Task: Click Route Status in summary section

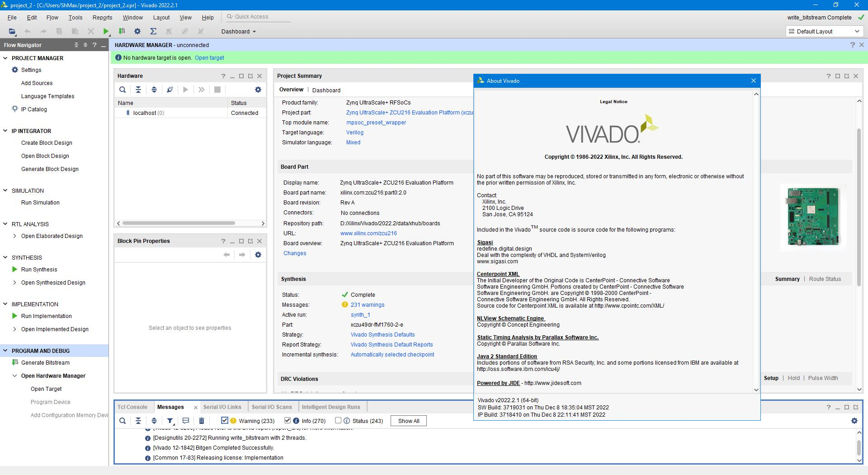Action: (825, 279)
